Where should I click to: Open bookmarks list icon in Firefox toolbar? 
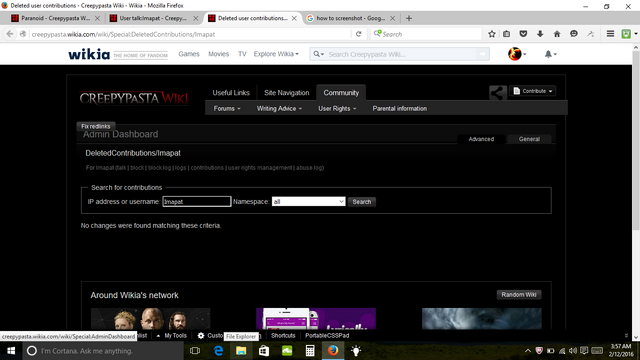click(x=507, y=34)
